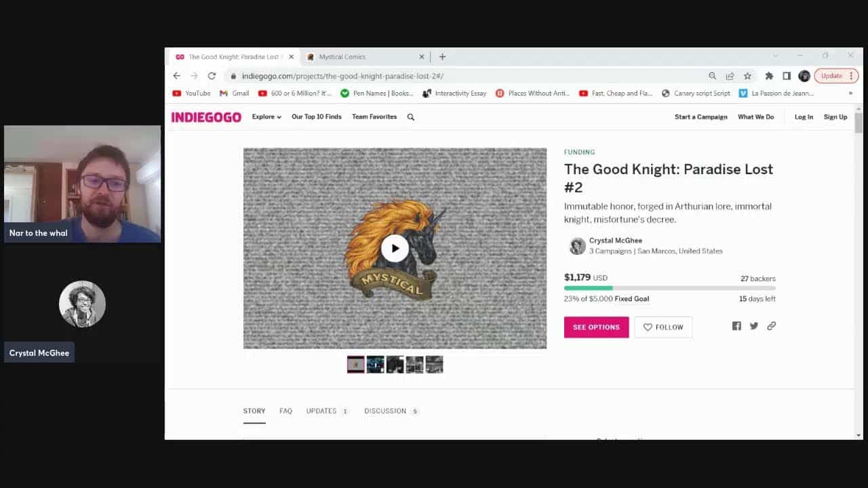
Task: Follow the campaign with heart button
Action: pyautogui.click(x=663, y=327)
